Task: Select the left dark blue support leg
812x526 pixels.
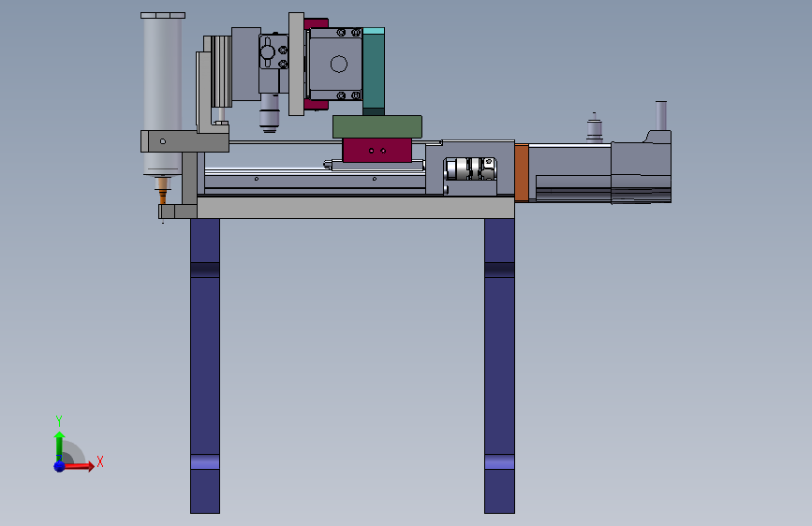Action: click(205, 366)
